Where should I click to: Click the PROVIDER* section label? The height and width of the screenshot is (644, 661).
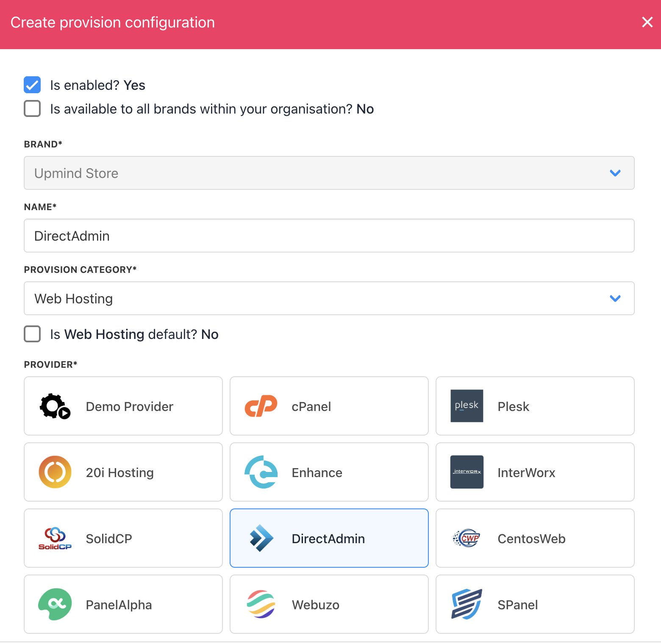pyautogui.click(x=51, y=364)
